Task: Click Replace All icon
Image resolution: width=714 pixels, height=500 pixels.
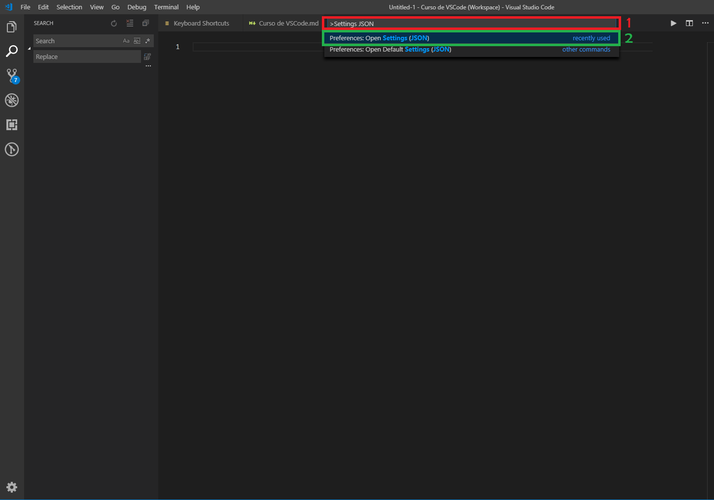Action: point(148,56)
